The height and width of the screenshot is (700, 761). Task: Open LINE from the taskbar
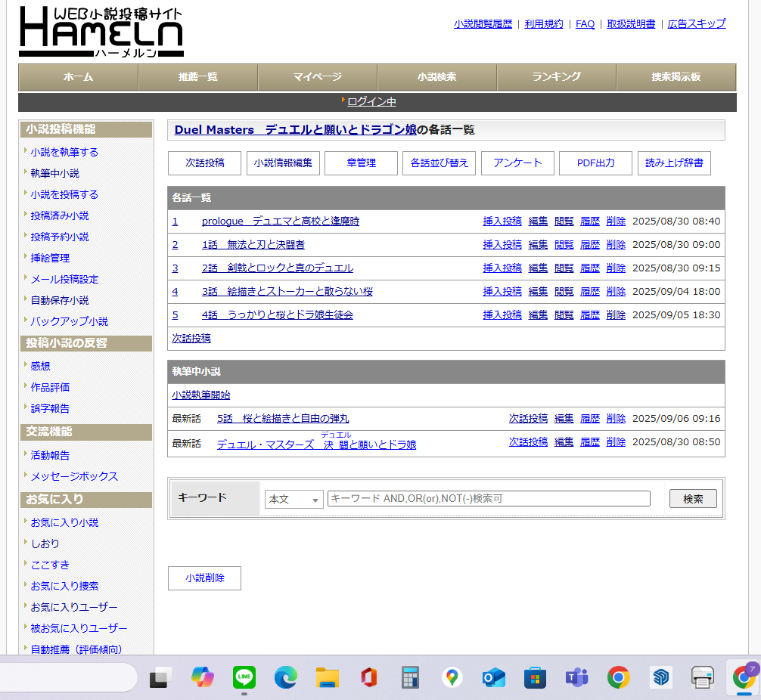(244, 677)
